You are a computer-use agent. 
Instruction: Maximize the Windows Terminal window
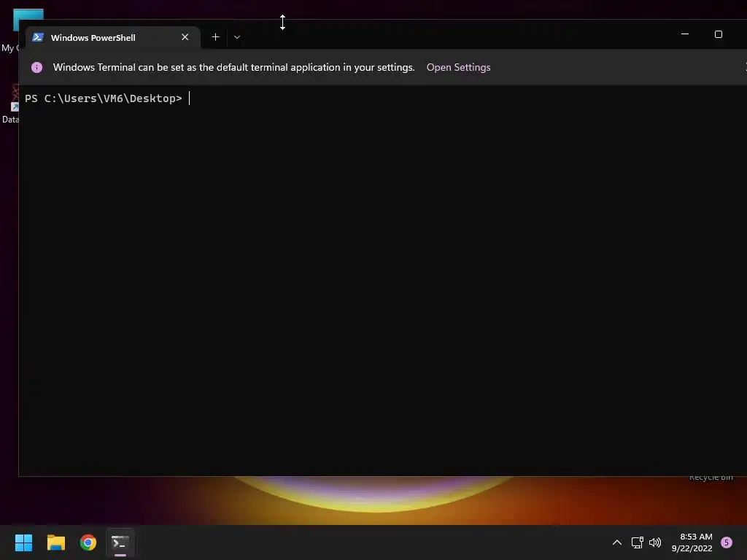point(719,34)
